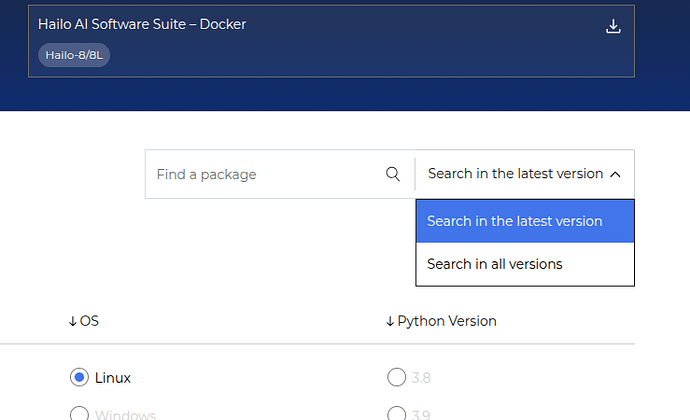Select the Windows radio button
The height and width of the screenshot is (420, 690).
79,413
